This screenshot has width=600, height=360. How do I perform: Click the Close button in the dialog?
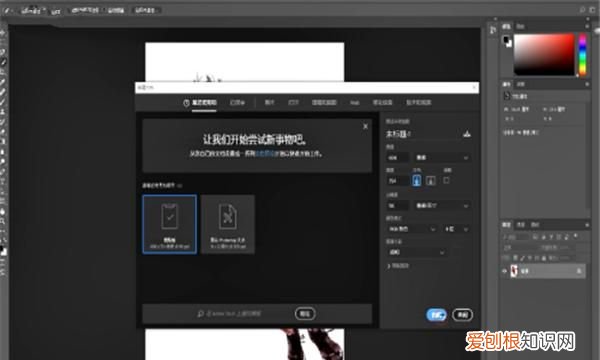pos(462,315)
